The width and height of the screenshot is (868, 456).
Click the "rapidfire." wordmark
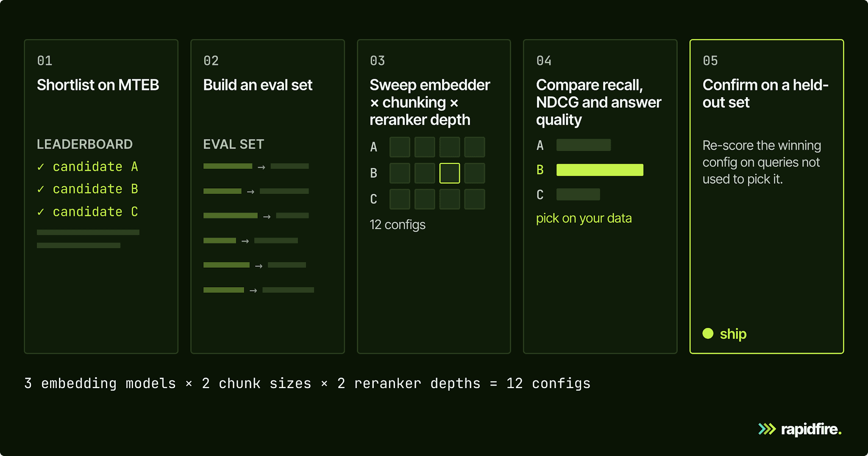811,429
